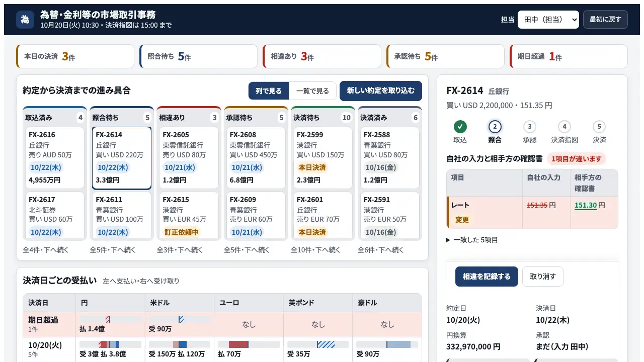The width and height of the screenshot is (644, 362).
Task: Click the 決済日 column header
Action: point(49,303)
